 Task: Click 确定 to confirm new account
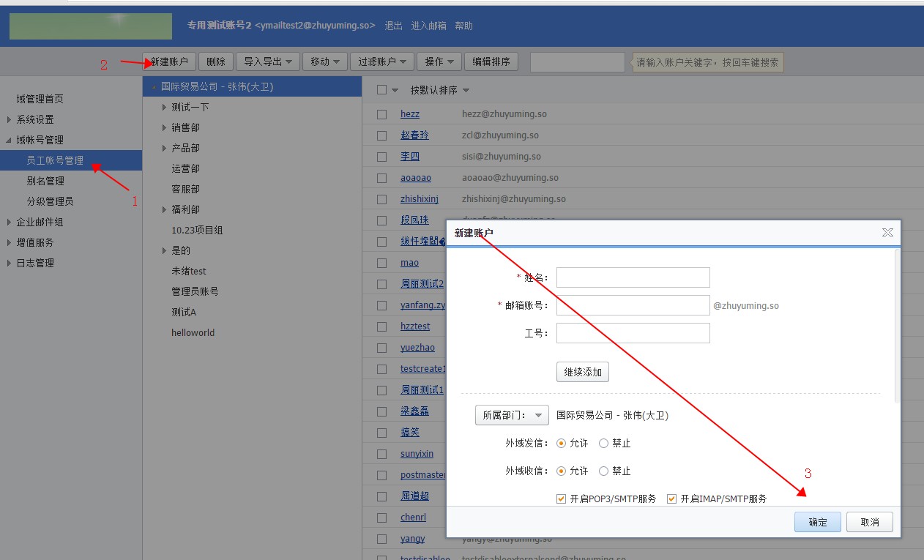[818, 522]
